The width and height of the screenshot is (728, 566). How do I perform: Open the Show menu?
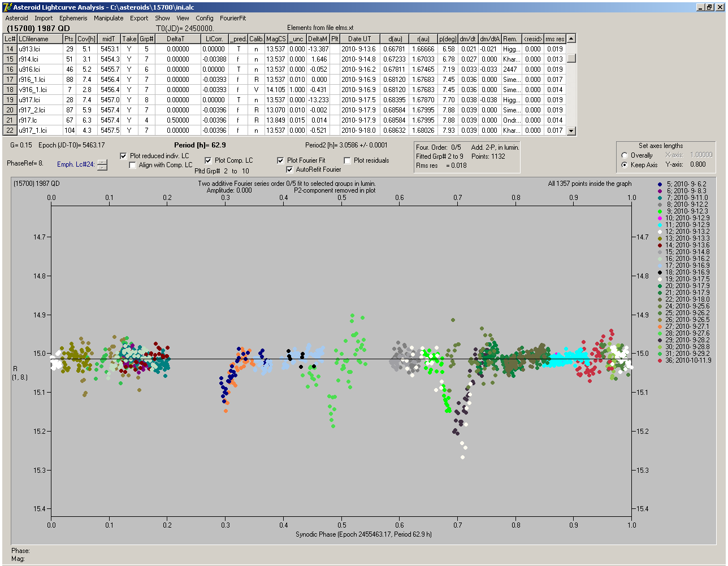[x=162, y=18]
